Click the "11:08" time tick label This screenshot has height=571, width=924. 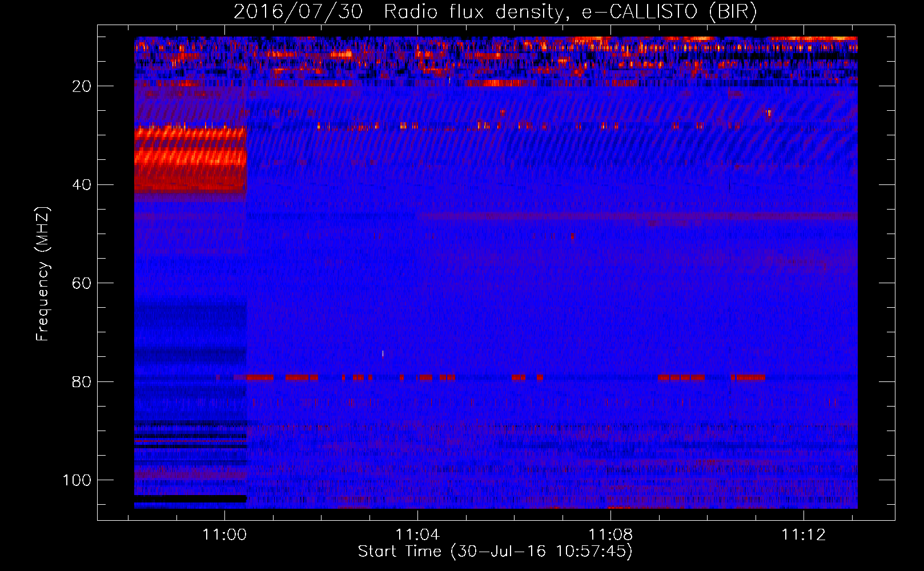(610, 535)
